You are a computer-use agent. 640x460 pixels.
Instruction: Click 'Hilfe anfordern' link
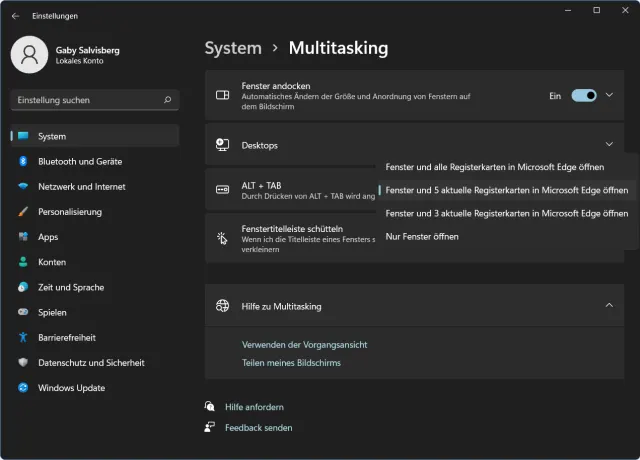(254, 407)
